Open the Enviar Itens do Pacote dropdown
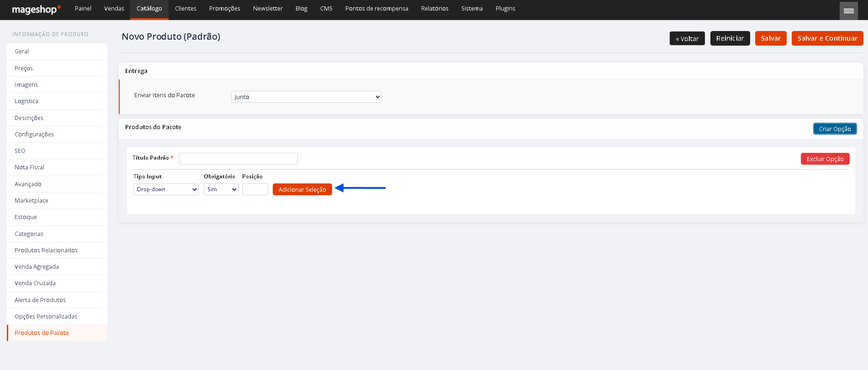 click(x=306, y=97)
